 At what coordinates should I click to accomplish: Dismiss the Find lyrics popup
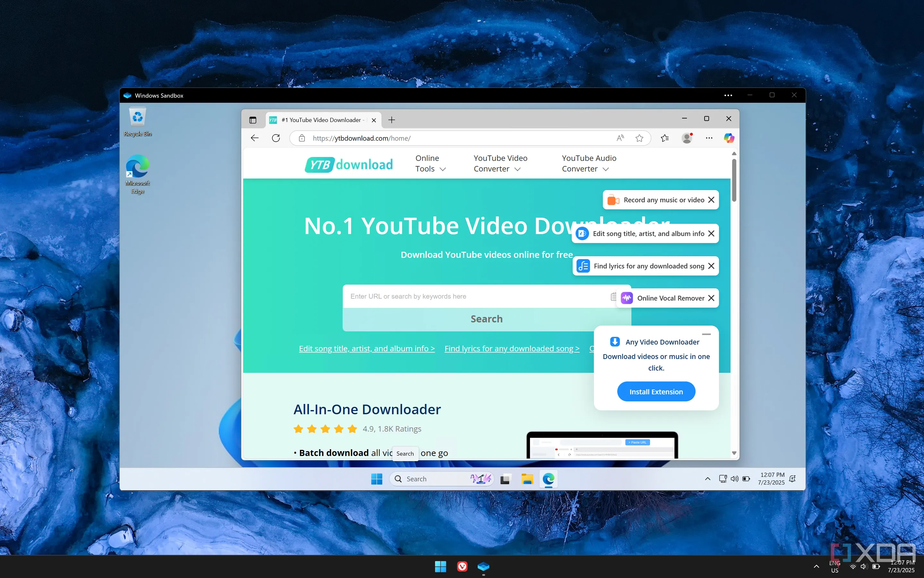tap(711, 266)
